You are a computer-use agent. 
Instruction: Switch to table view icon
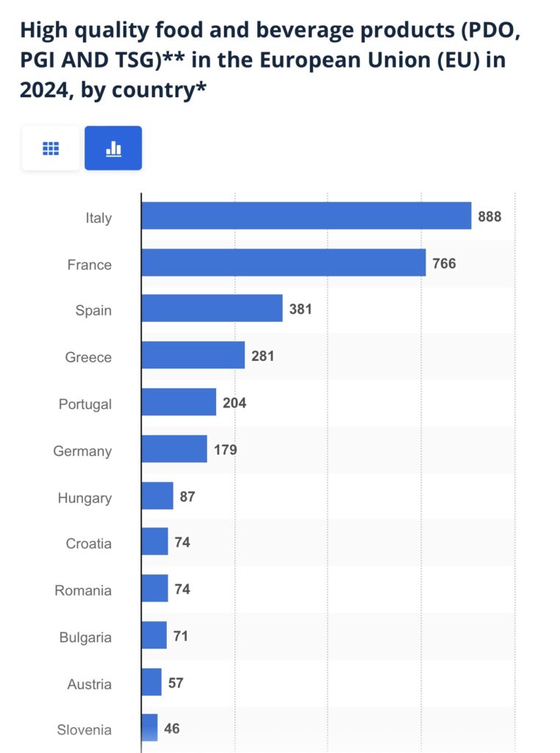(x=51, y=149)
